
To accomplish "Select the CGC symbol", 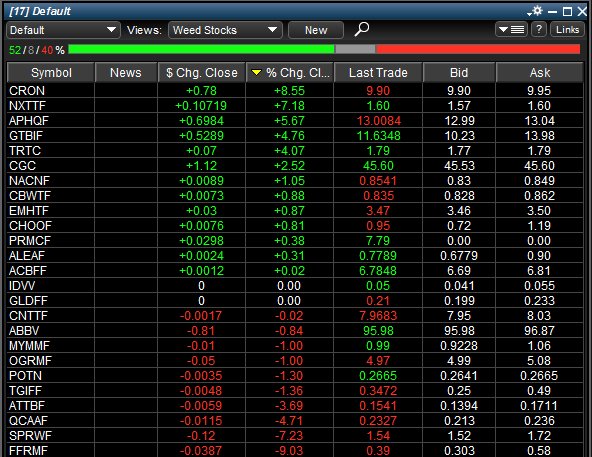I will 23,166.
